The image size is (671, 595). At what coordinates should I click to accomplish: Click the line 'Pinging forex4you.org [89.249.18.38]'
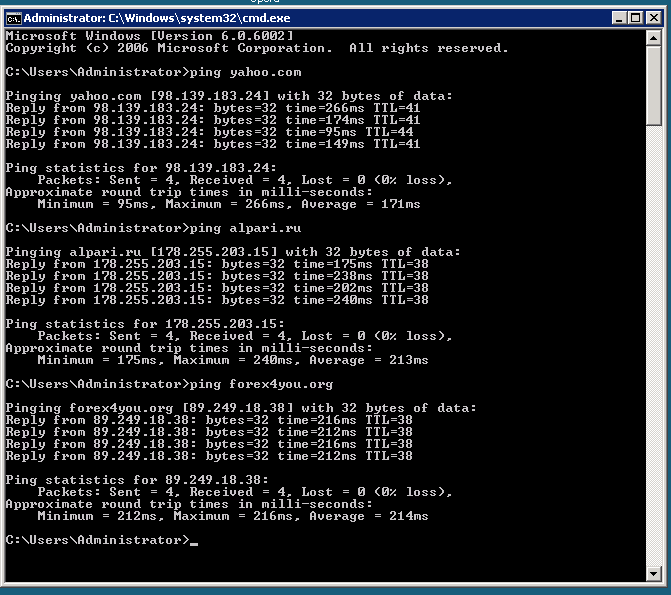pos(241,408)
